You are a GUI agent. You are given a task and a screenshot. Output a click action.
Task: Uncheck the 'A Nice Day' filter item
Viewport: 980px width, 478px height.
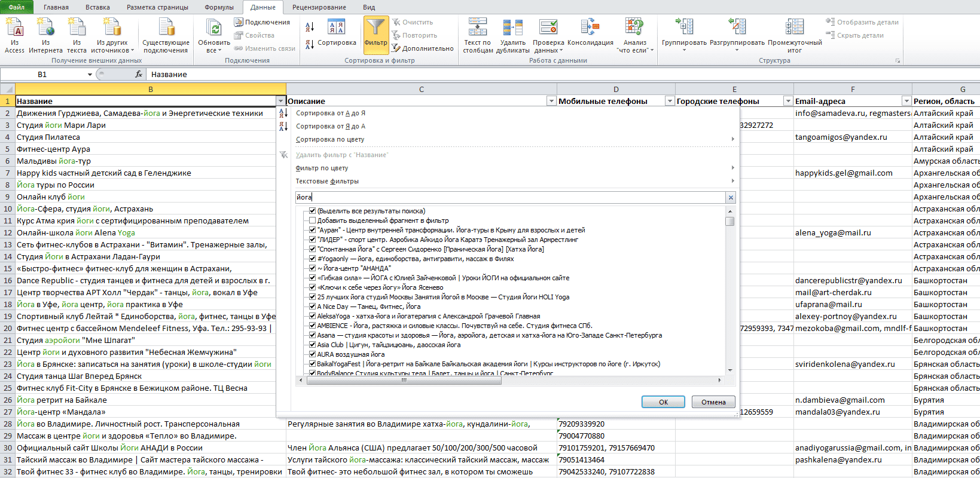[x=312, y=307]
